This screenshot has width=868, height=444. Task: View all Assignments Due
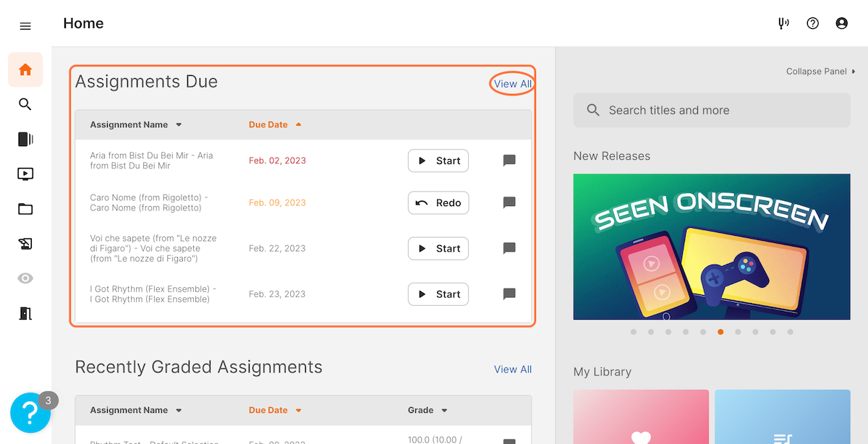pos(513,84)
